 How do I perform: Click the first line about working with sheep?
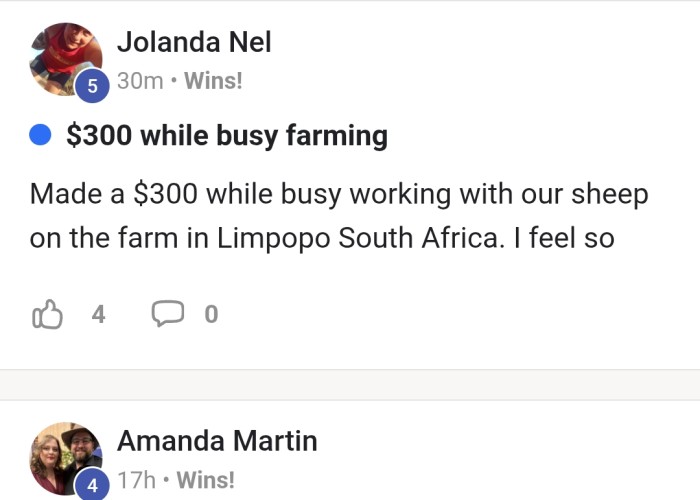(339, 195)
